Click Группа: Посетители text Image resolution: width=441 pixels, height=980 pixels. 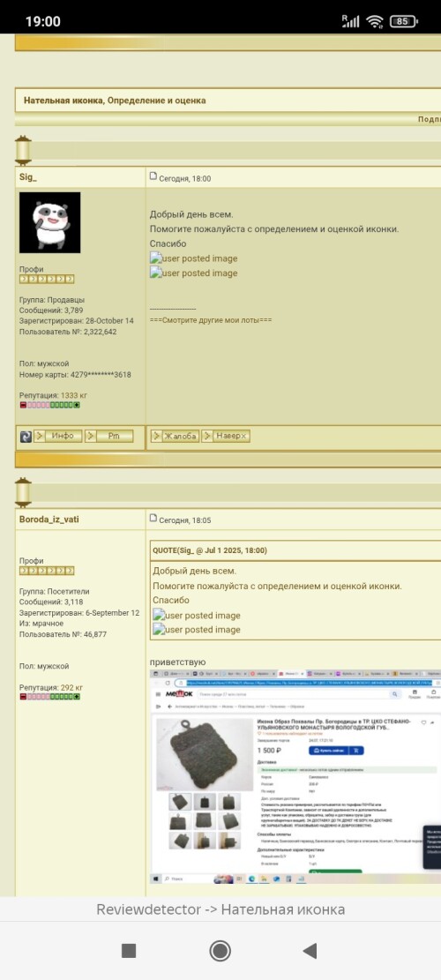[x=55, y=592]
